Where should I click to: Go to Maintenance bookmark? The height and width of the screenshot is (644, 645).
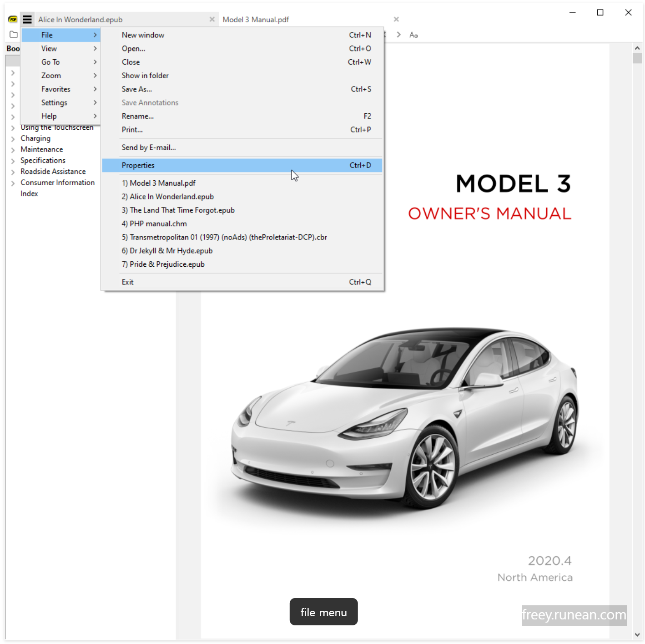42,149
